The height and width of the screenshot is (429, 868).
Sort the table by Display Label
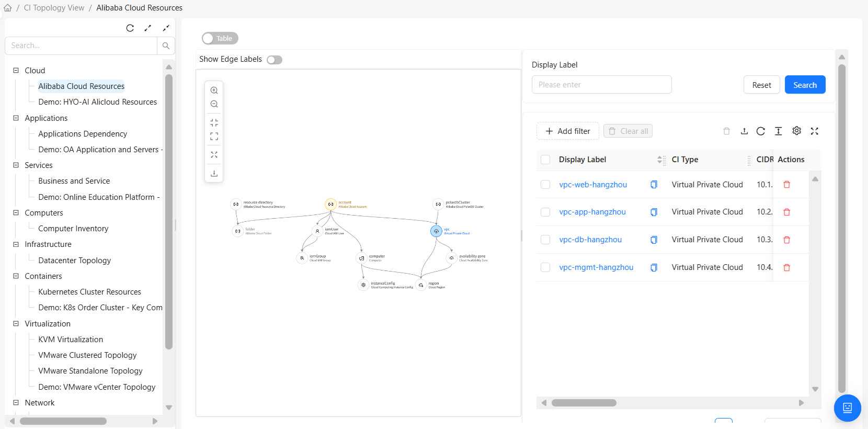[x=659, y=160]
